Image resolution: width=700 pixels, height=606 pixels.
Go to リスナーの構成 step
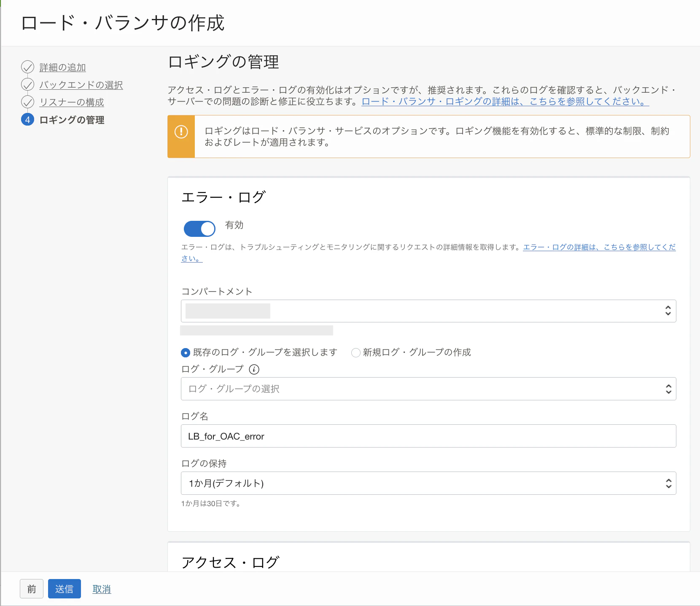72,102
